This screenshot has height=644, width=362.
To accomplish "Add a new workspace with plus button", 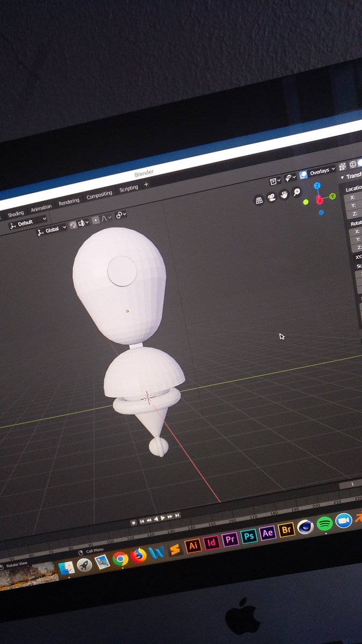I will click(x=146, y=184).
